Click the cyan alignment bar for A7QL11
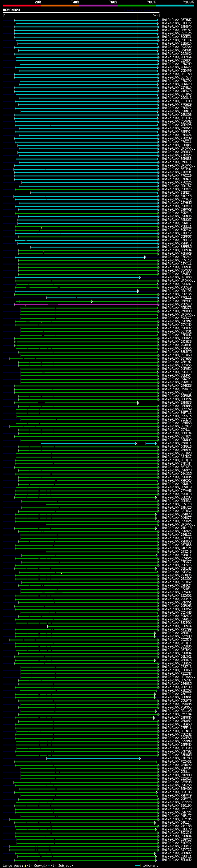Viewport: 197px width, 868px height. point(103,298)
